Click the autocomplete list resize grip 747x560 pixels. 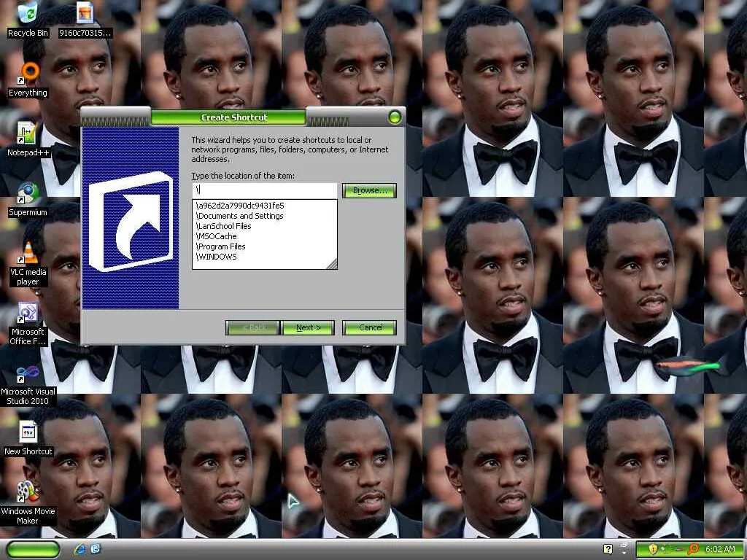click(333, 264)
